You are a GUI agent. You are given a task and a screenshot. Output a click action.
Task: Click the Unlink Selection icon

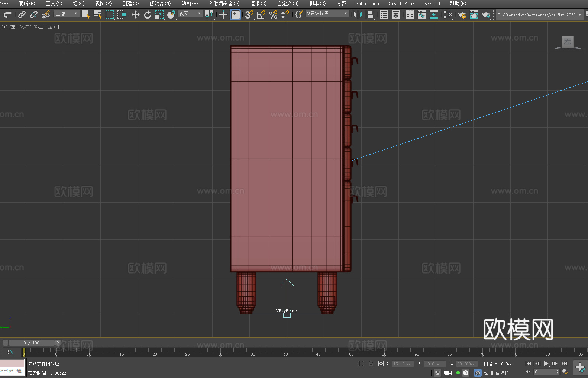point(34,14)
